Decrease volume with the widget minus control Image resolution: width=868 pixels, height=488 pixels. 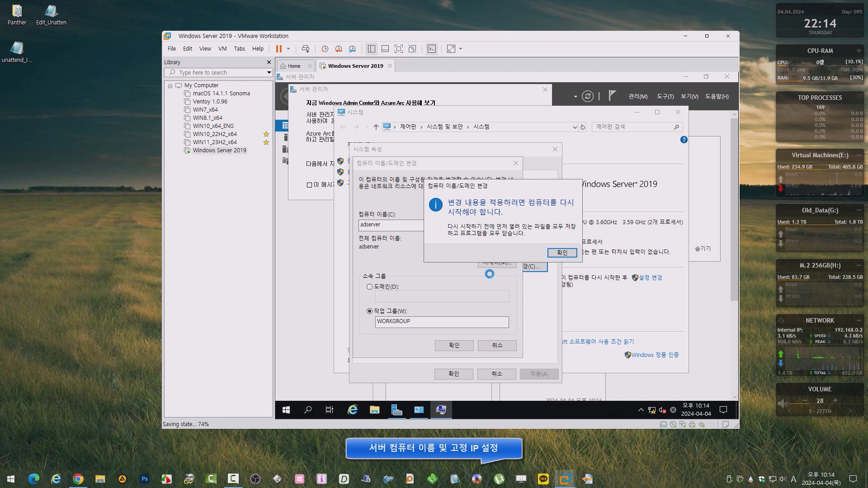pyautogui.click(x=805, y=401)
